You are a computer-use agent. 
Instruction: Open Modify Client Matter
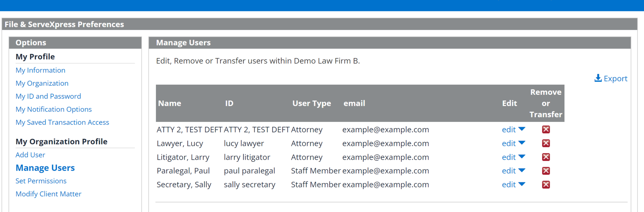click(48, 194)
